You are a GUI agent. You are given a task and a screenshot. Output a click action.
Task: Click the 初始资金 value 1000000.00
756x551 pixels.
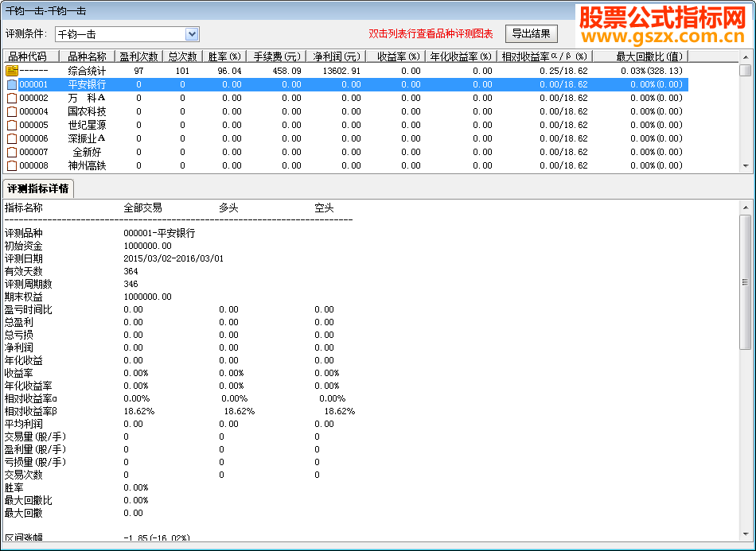click(147, 246)
